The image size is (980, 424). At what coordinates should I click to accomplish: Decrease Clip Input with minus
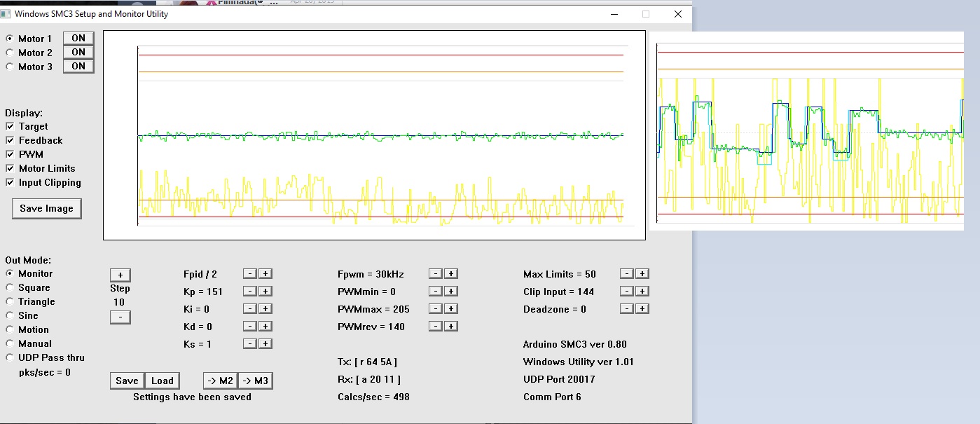tap(627, 292)
